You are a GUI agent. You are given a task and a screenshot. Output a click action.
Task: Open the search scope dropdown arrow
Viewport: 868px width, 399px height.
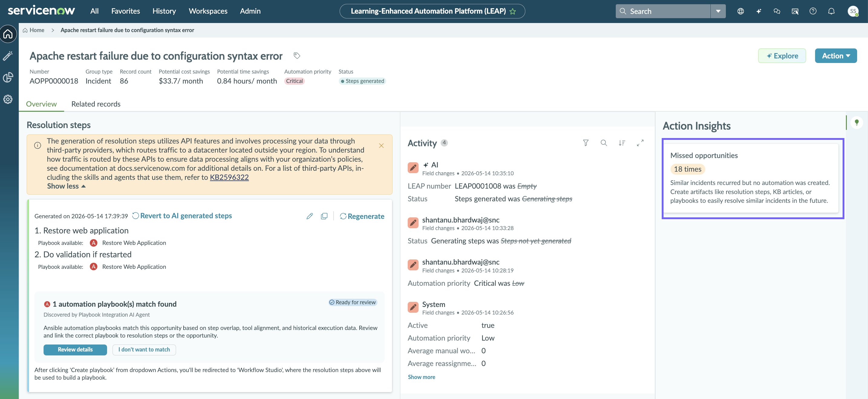tap(718, 11)
